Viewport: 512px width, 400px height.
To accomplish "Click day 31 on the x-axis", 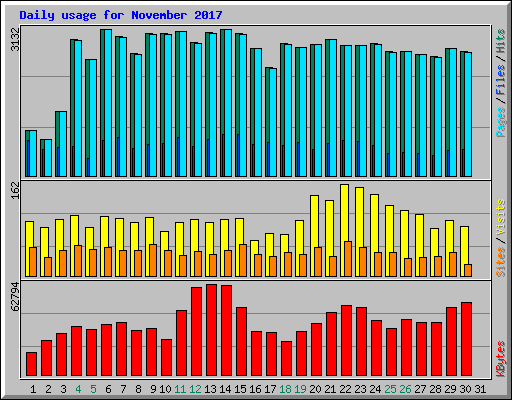I will pyautogui.click(x=480, y=389).
